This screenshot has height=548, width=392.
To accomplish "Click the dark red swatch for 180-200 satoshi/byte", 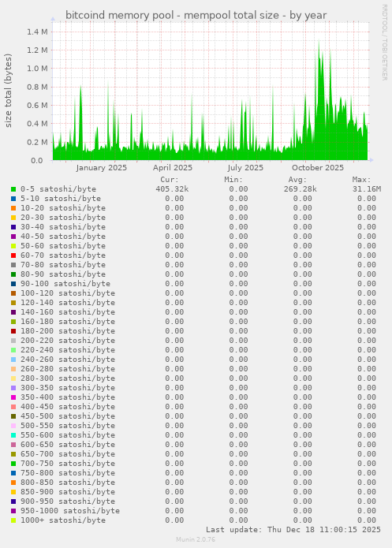I will (x=13, y=331).
